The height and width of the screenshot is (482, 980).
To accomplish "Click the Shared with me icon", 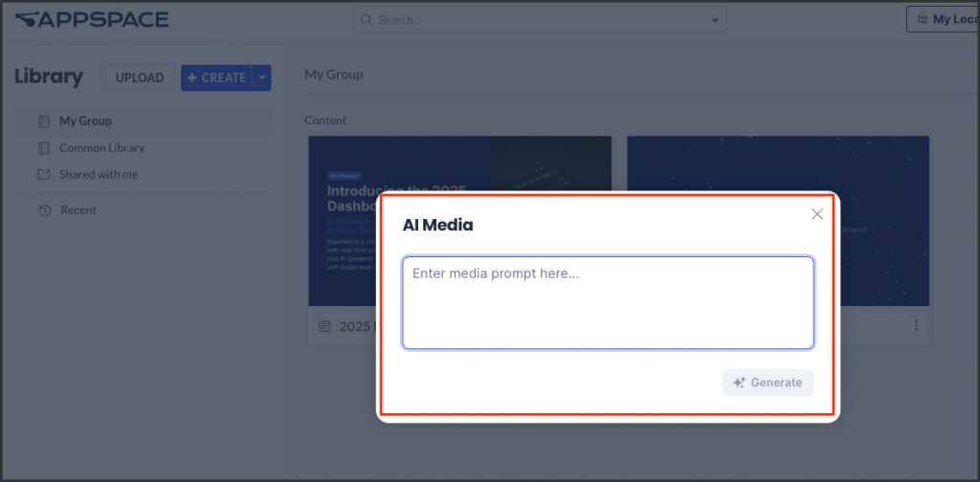I will point(43,175).
